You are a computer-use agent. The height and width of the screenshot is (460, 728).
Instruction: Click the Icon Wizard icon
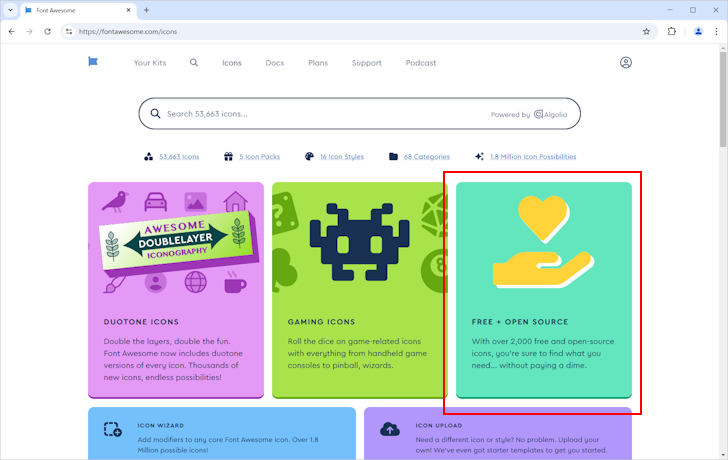[x=112, y=429]
